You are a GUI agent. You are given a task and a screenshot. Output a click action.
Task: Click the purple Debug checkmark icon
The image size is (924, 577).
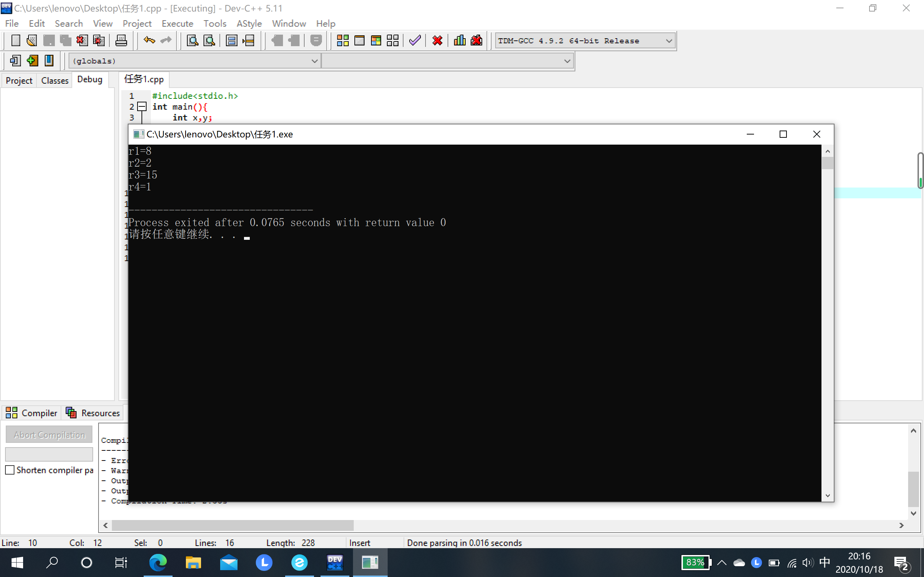pos(415,40)
